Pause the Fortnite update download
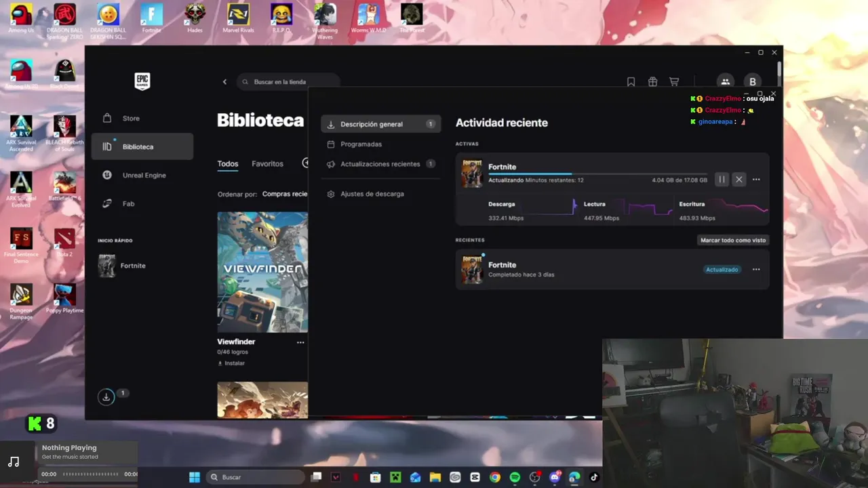 (722, 180)
